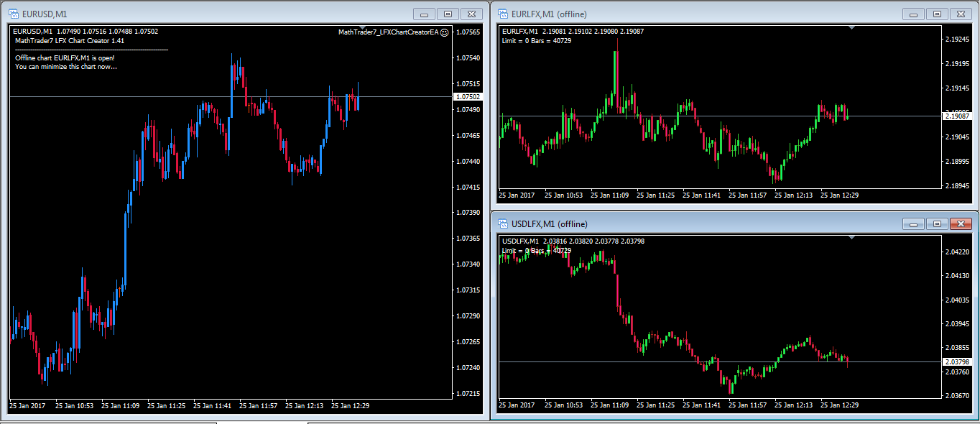Click the 2.04220 price axis label
This screenshot has height=424, width=980.
point(958,252)
